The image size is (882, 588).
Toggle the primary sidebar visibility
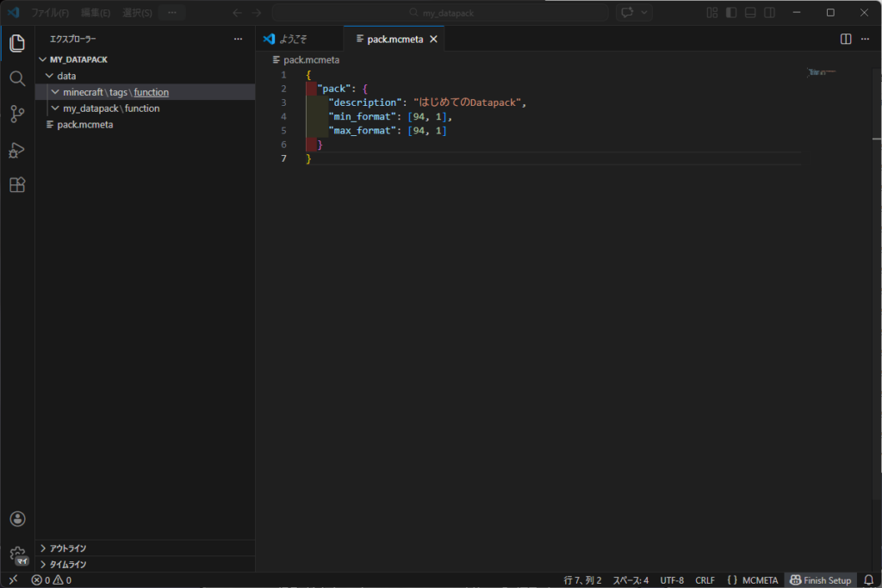pyautogui.click(x=731, y=12)
